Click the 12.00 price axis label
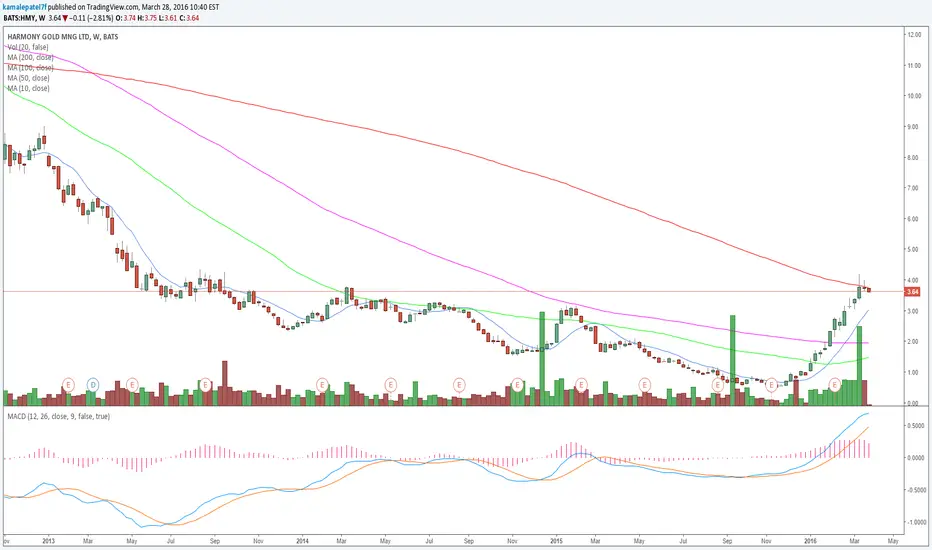This screenshot has width=932, height=550. (914, 35)
